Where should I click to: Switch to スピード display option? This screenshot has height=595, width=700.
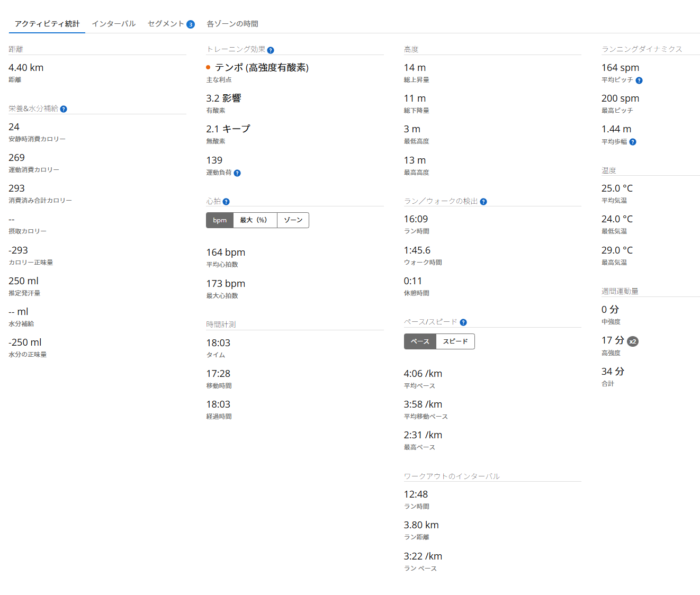[455, 341]
